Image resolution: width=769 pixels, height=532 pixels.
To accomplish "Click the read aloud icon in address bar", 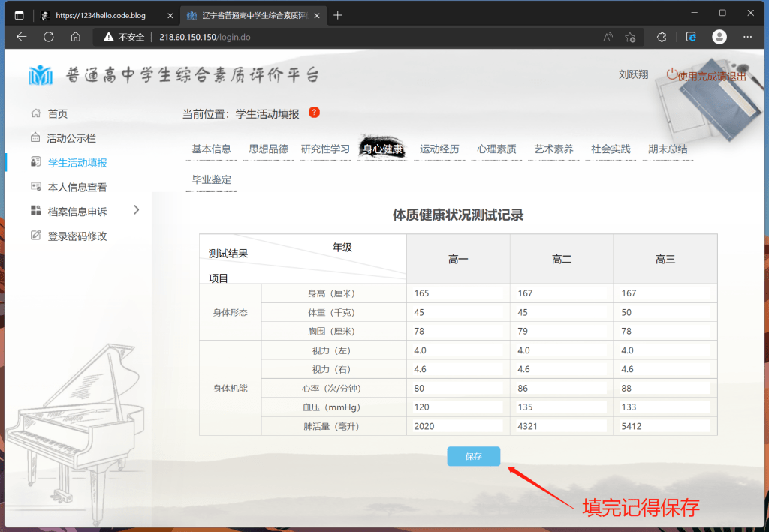I will [608, 37].
